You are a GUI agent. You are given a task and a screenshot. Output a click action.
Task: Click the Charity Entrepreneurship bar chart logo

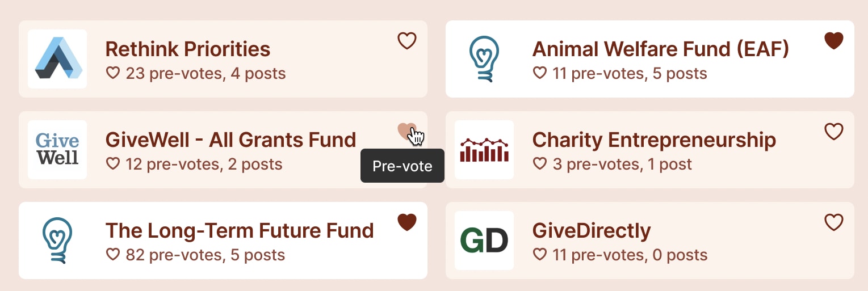(484, 150)
